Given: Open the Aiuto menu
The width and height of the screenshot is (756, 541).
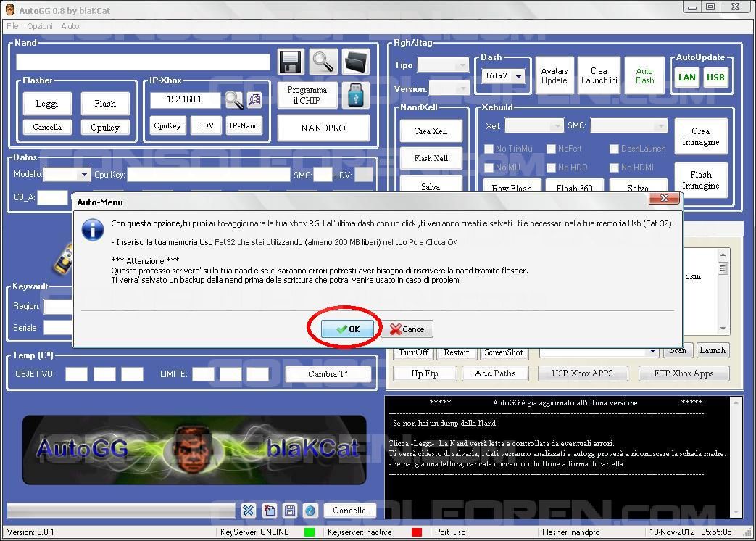Looking at the screenshot, I should click(70, 26).
